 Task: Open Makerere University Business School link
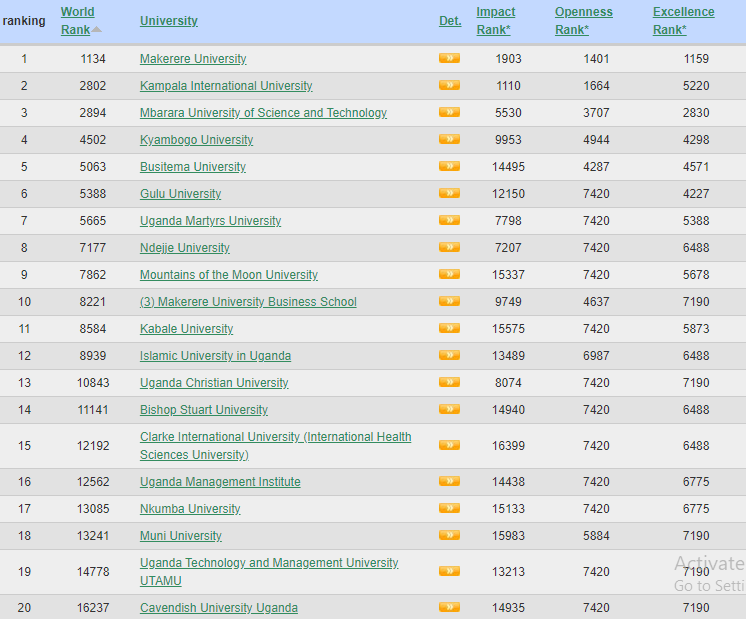(x=248, y=302)
